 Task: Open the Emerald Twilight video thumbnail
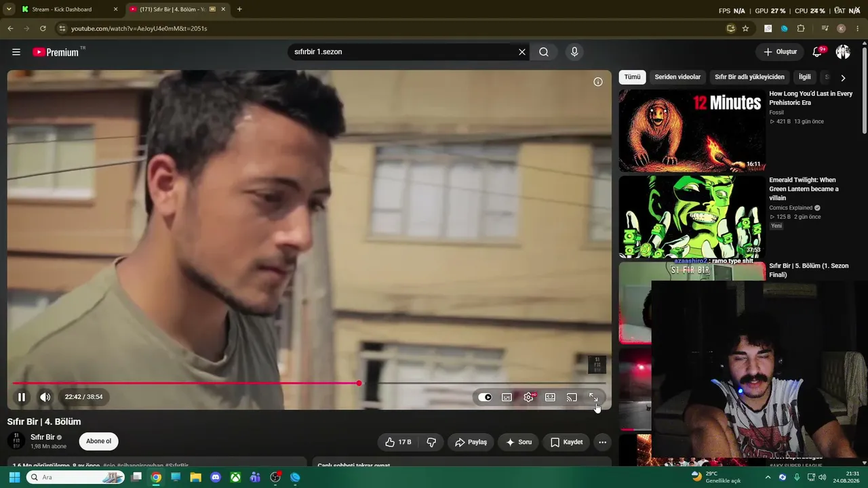point(692,217)
